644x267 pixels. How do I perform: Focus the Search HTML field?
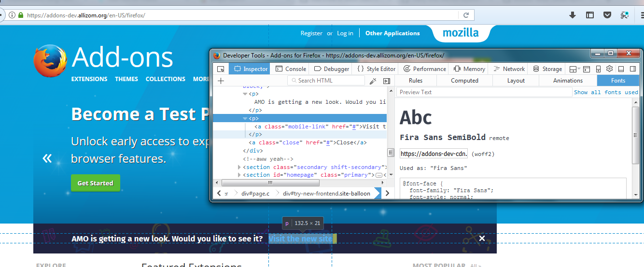[326, 81]
